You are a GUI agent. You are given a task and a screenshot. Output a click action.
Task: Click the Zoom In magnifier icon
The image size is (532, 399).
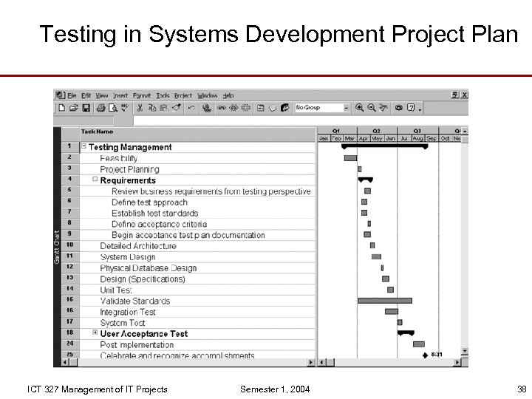[359, 108]
